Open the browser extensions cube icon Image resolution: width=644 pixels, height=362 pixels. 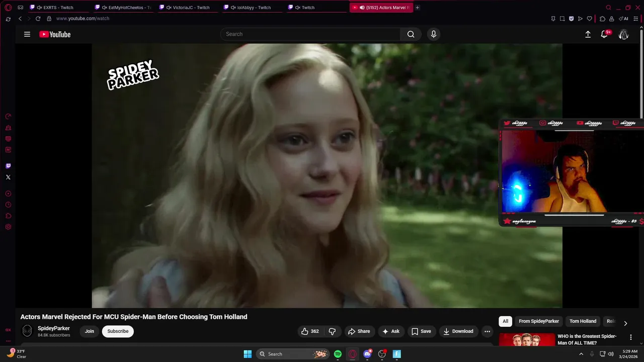tap(602, 19)
